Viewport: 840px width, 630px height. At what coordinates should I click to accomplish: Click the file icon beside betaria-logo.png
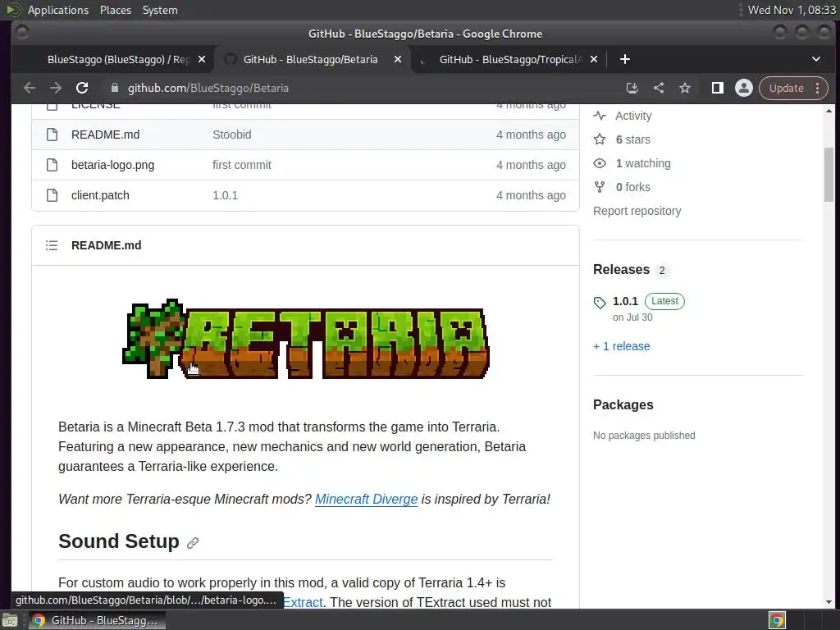click(x=52, y=165)
